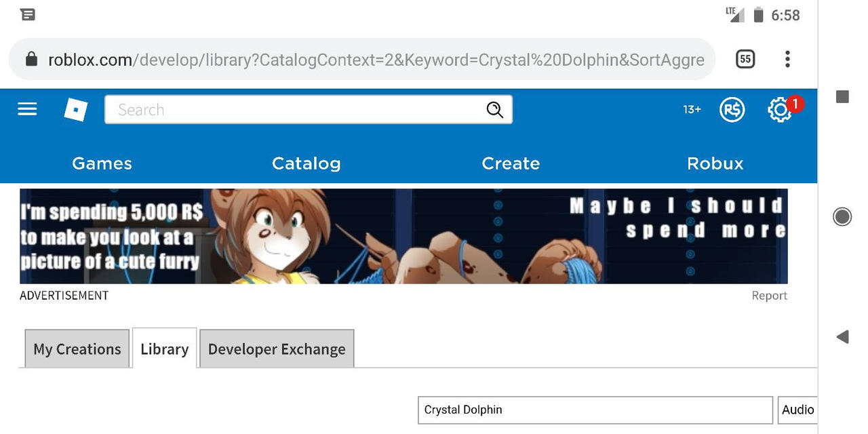The image size is (868, 434).
Task: Click the furry advertisement banner
Action: coord(403,236)
